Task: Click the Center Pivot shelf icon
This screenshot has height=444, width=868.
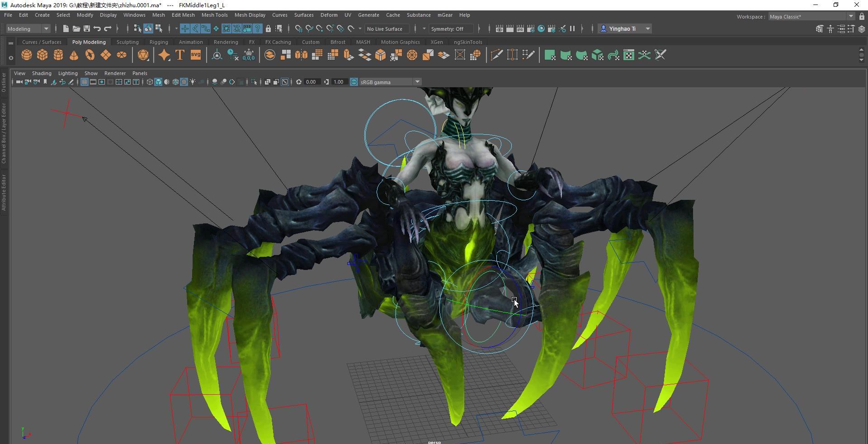Action: (217, 55)
